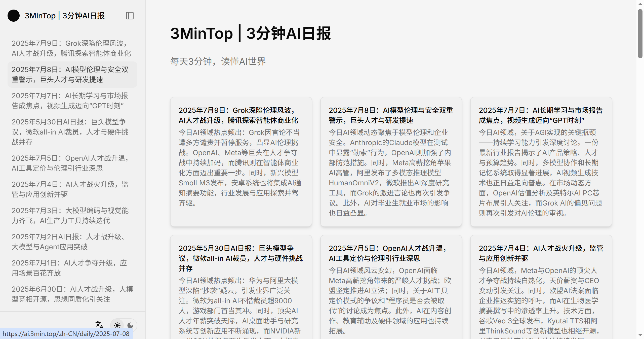Open the language translation switcher icon
Image resolution: width=644 pixels, height=339 pixels.
99,325
